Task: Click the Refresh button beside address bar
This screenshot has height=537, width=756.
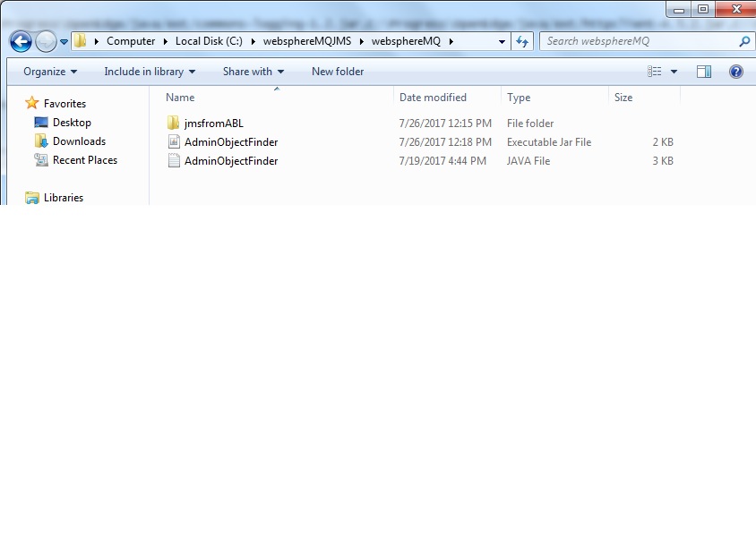Action: click(523, 41)
